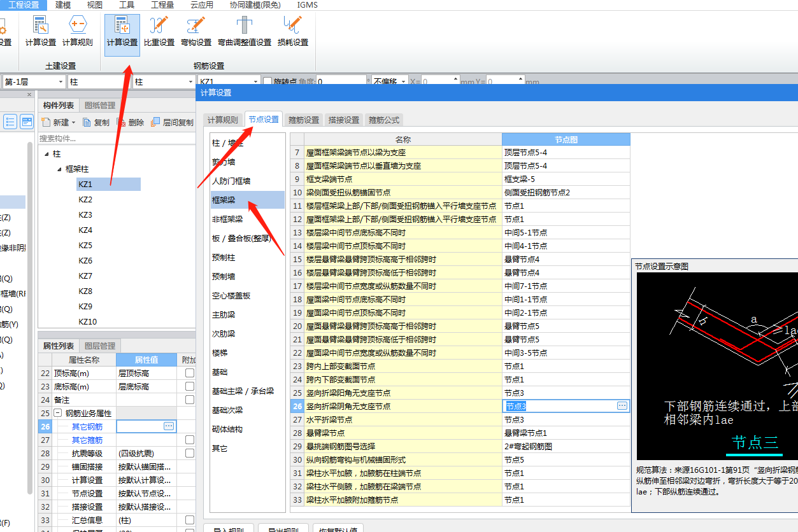Collapse the 钢筋业务属性 group
The width and height of the screenshot is (798, 532).
pos(58,413)
